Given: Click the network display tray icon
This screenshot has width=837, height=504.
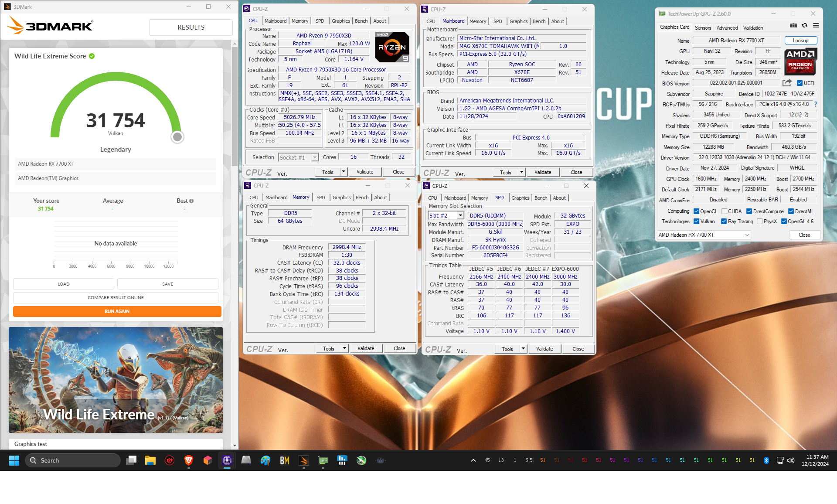Looking at the screenshot, I should click(780, 460).
